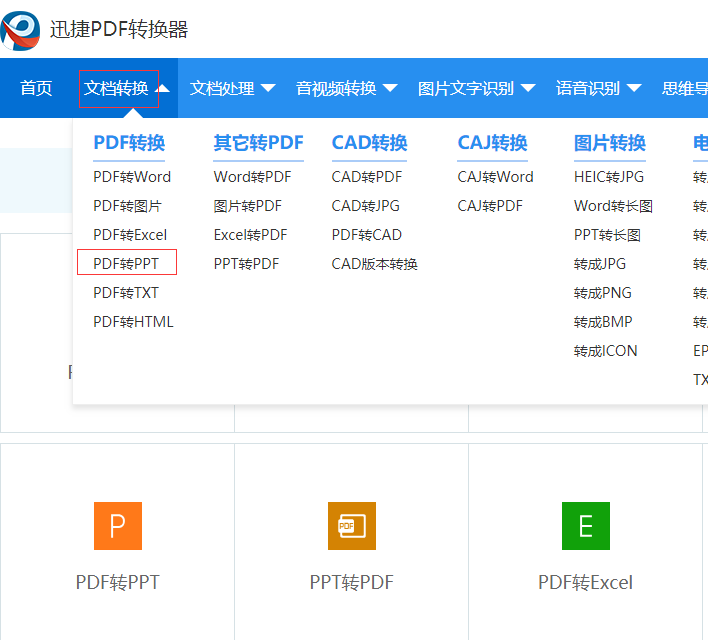Choose 图片转PDF option
708x640 pixels.
click(248, 206)
